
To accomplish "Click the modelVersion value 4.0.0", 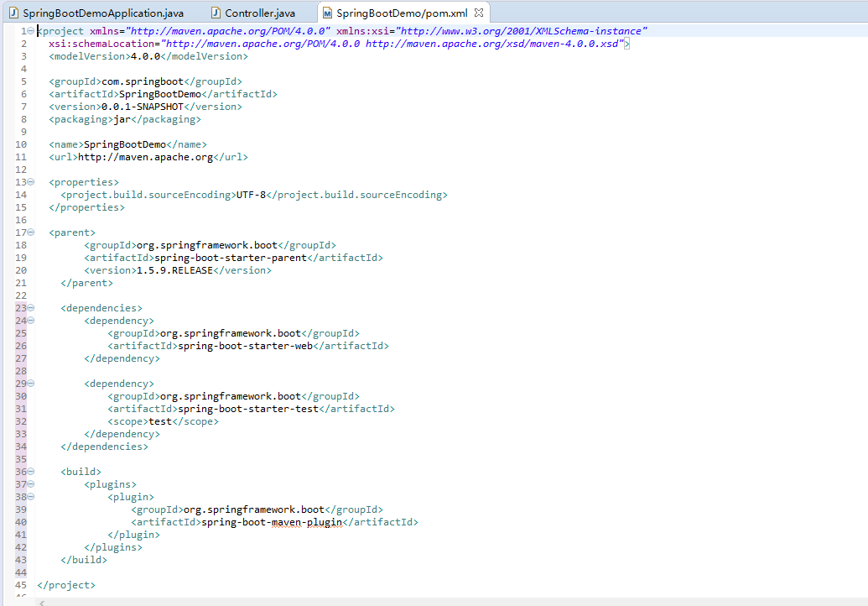I will click(145, 56).
